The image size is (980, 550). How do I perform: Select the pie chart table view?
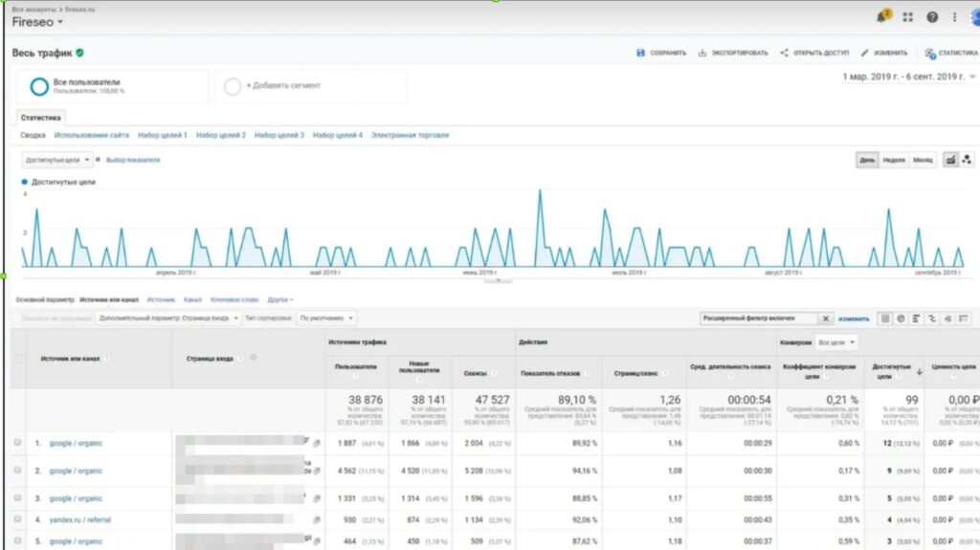point(901,319)
